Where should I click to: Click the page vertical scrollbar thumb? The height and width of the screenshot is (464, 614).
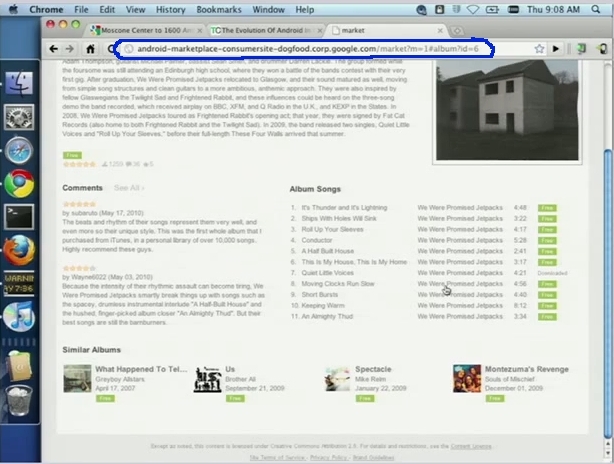[x=608, y=294]
